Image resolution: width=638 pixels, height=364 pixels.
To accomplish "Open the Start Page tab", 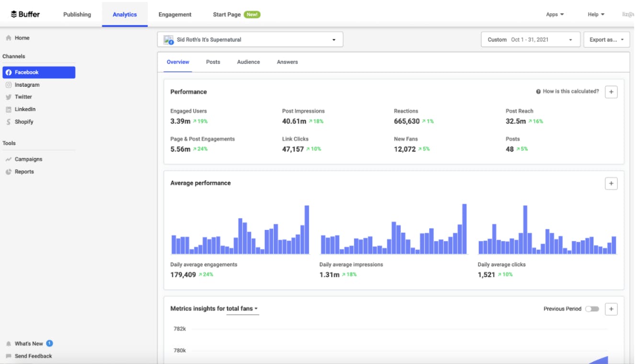I will tap(227, 14).
